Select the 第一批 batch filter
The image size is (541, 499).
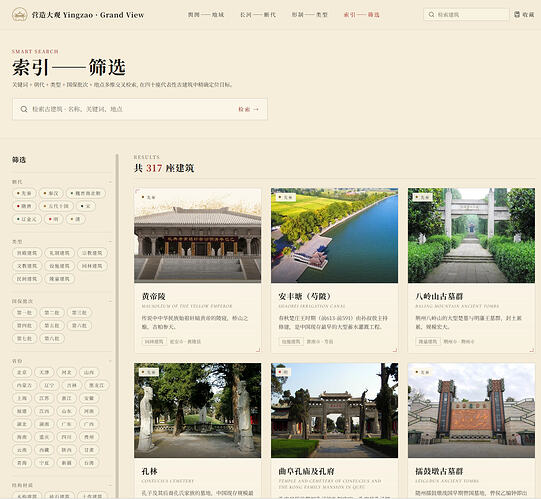(24, 313)
